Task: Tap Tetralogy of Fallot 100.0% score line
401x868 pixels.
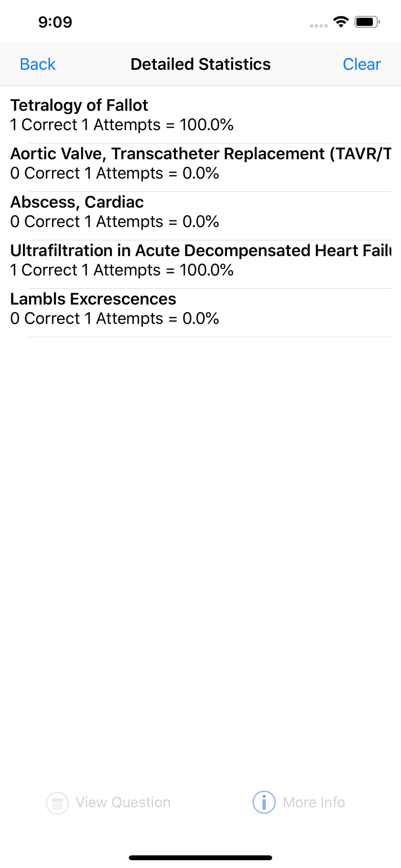Action: [122, 125]
